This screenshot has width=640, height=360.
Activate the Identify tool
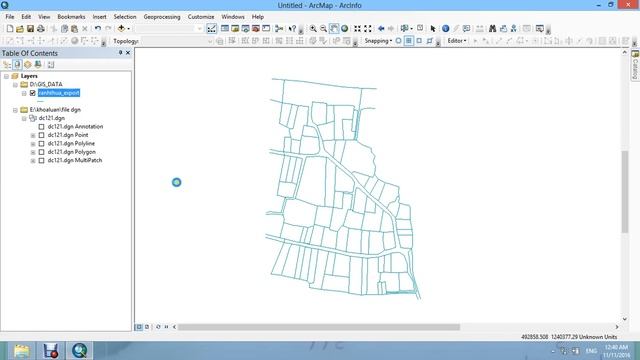click(446, 29)
